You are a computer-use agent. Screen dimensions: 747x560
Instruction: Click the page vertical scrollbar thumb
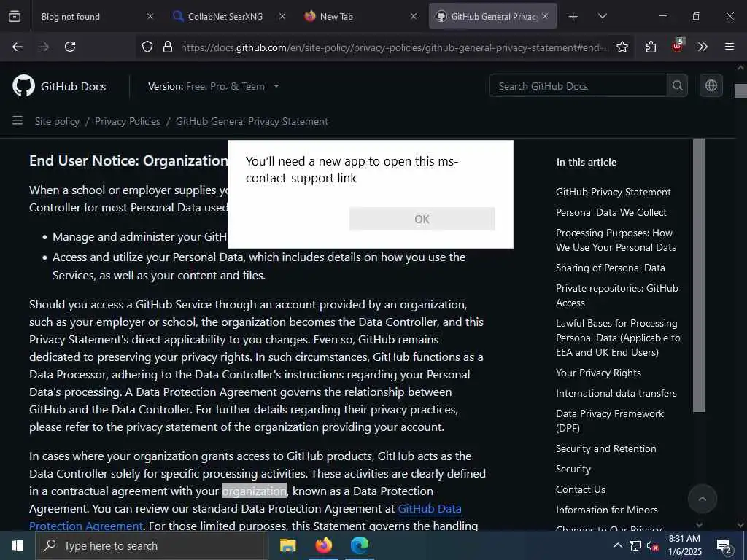tap(741, 90)
